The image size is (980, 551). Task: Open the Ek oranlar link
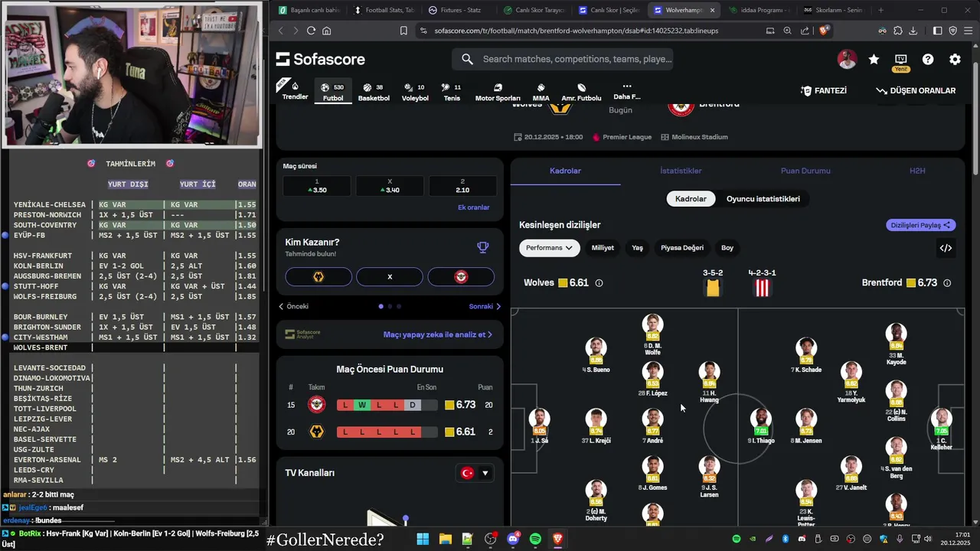473,207
